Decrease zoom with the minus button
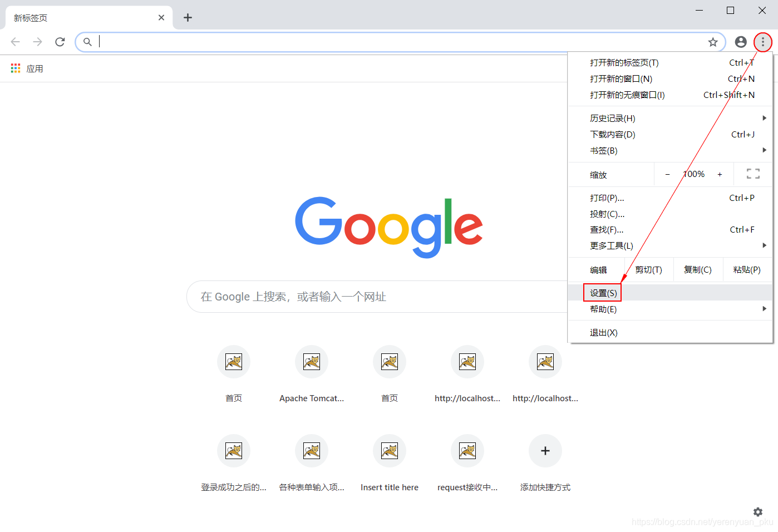The width and height of the screenshot is (778, 532). click(667, 174)
